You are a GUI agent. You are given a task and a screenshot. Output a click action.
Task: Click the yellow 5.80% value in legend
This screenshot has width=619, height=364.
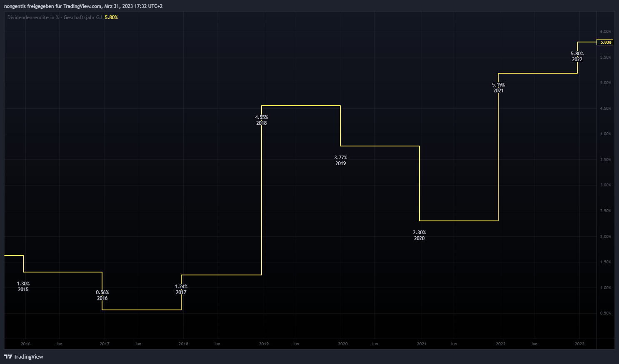(111, 17)
